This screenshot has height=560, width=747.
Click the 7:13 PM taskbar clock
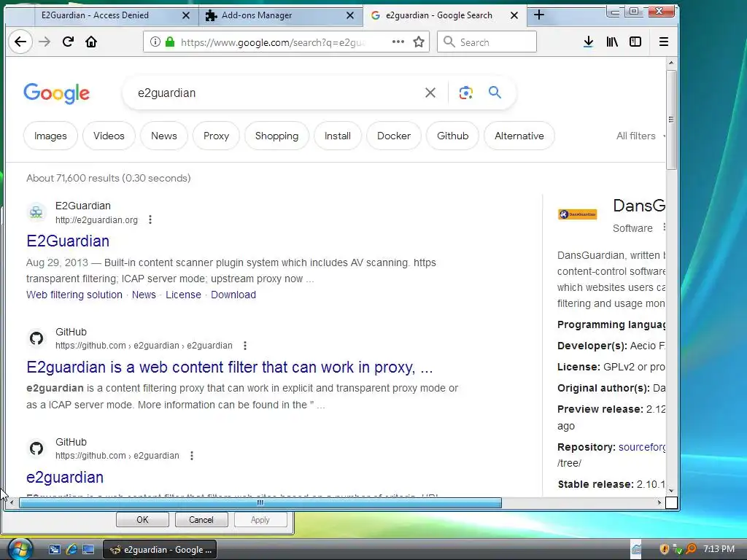tap(719, 548)
